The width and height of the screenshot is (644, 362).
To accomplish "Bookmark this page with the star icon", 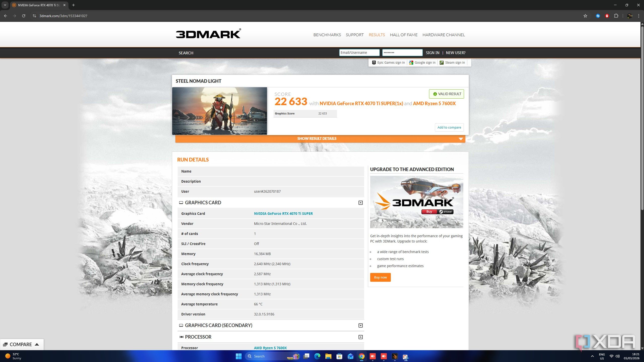I will (x=585, y=16).
